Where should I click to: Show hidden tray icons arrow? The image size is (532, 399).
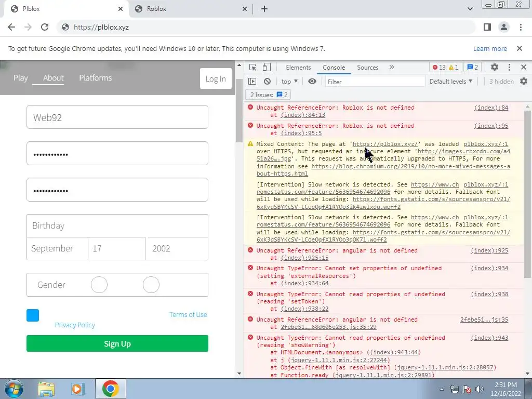coord(442,389)
